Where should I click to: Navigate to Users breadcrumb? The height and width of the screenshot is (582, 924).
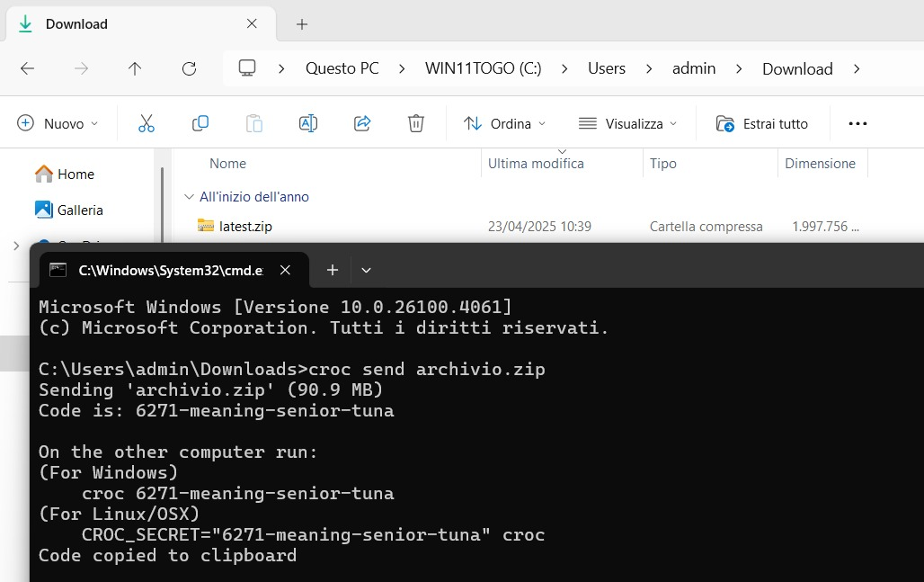[x=607, y=68]
